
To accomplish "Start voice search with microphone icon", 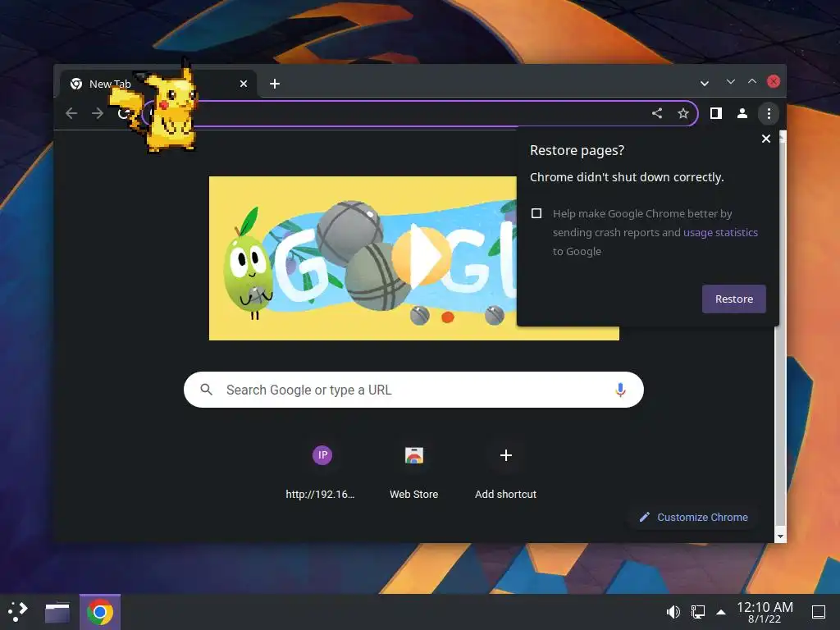I will coord(620,390).
